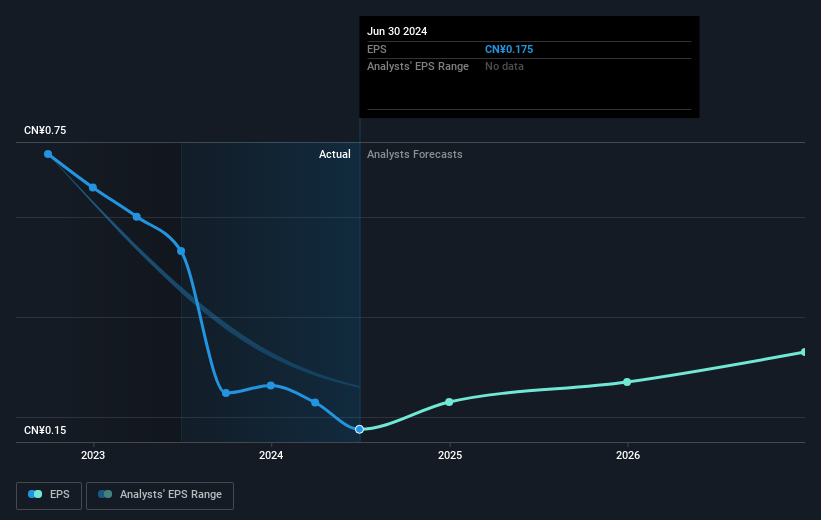
Task: Click the CN¥0.15 y-axis label
Action: [x=45, y=430]
